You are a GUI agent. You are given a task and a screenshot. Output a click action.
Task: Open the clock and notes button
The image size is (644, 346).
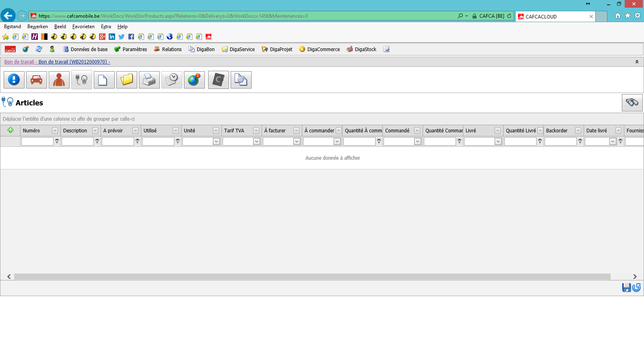coord(172,80)
